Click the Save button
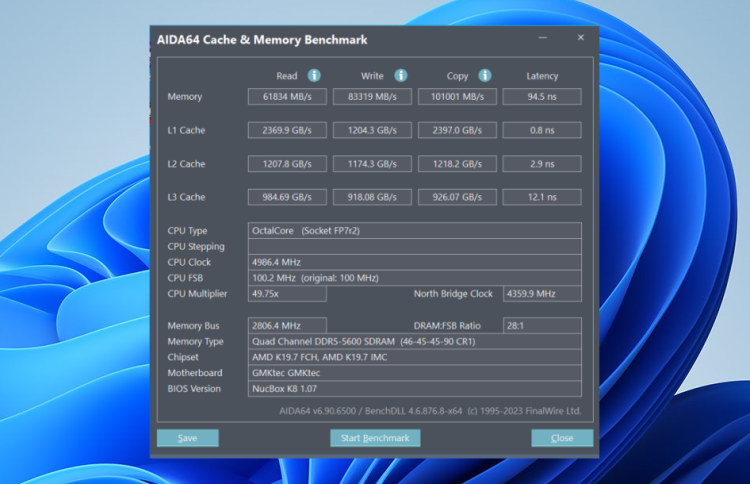 [x=188, y=438]
